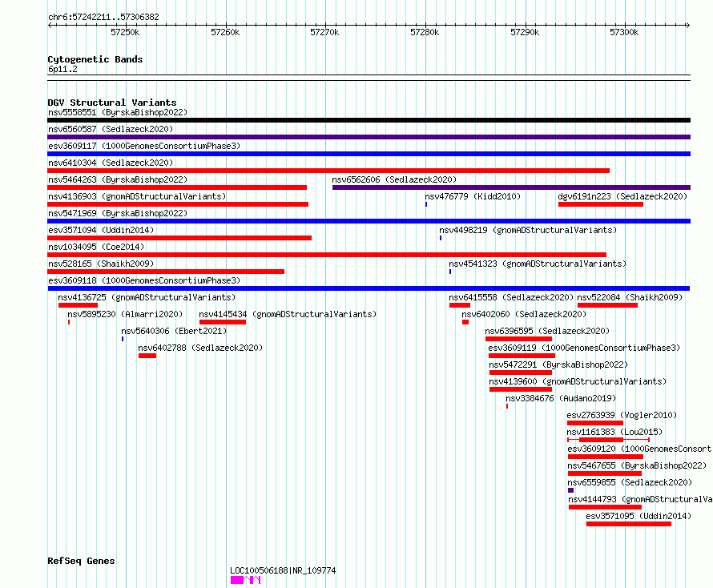713x588 pixels.
Task: Select the small purple nsv6559855 block
Action: [570, 490]
